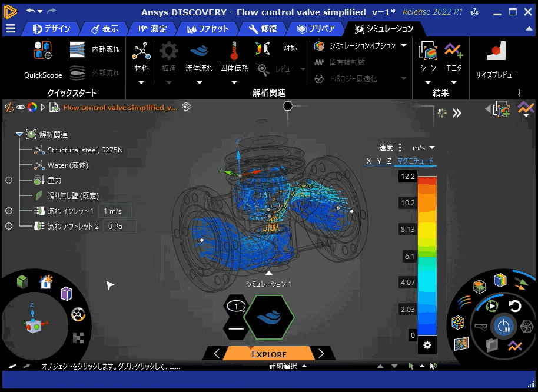Switch to the デザイン tab
The height and width of the screenshot is (392, 538).
point(51,29)
